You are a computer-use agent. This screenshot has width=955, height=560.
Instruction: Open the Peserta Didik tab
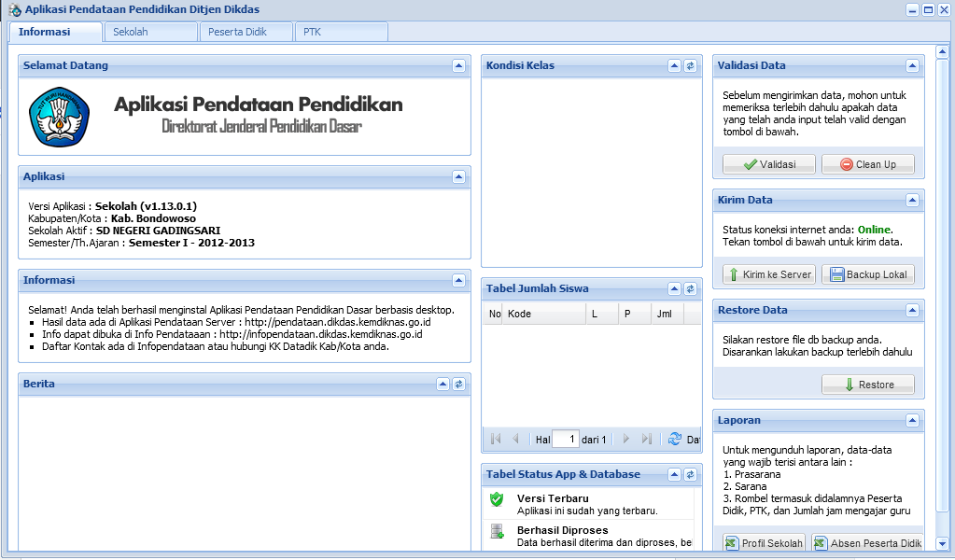(x=246, y=32)
